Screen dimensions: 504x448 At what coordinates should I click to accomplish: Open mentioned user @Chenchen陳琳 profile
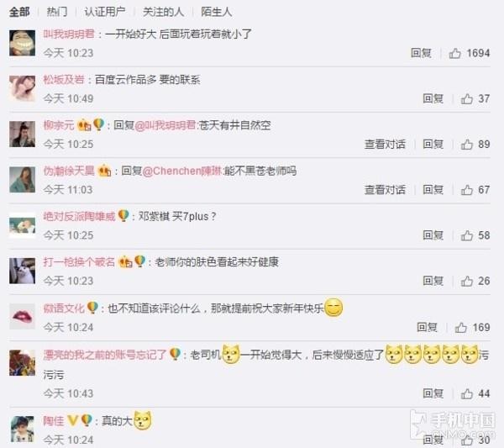[x=182, y=171]
